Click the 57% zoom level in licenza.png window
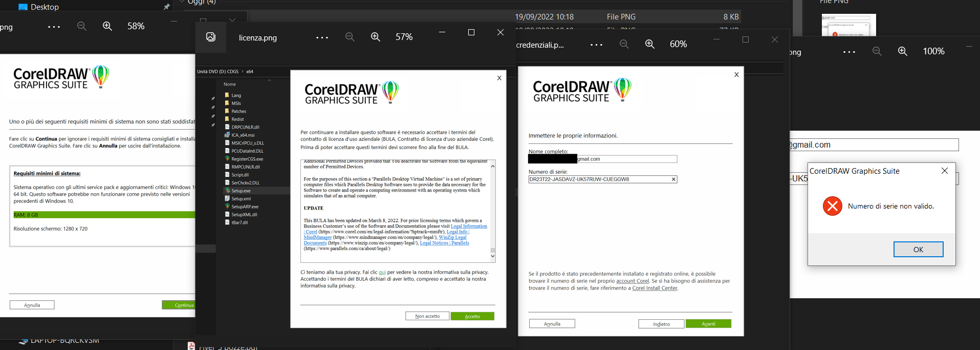Viewport: 980px width, 350px height. point(404,37)
